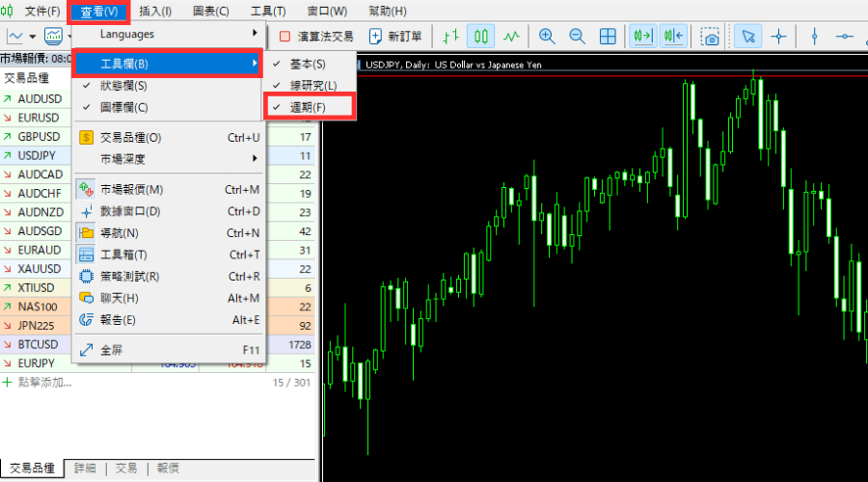Image resolution: width=868 pixels, height=482 pixels.
Task: Open the 插入(I) menu
Action: tap(155, 12)
